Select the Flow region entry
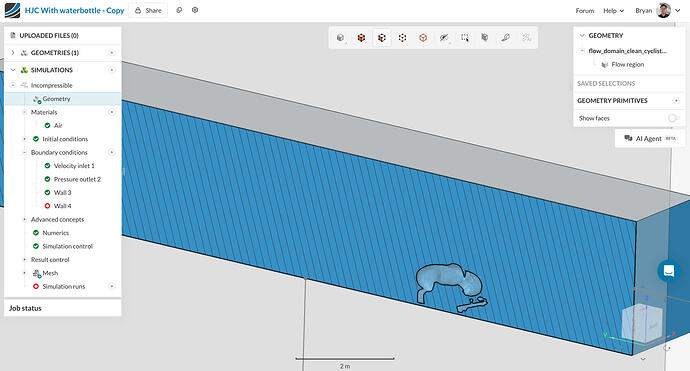The image size is (690, 371). click(628, 65)
